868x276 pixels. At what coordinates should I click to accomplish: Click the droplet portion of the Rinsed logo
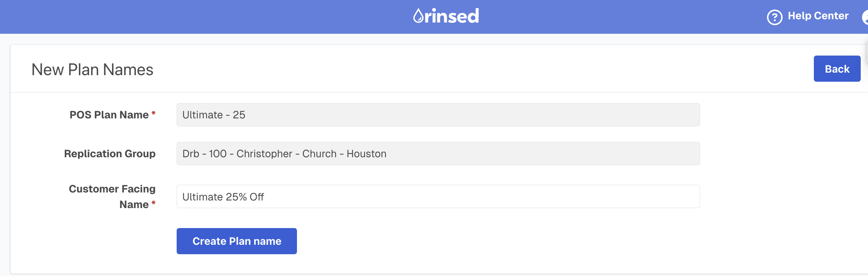click(417, 15)
